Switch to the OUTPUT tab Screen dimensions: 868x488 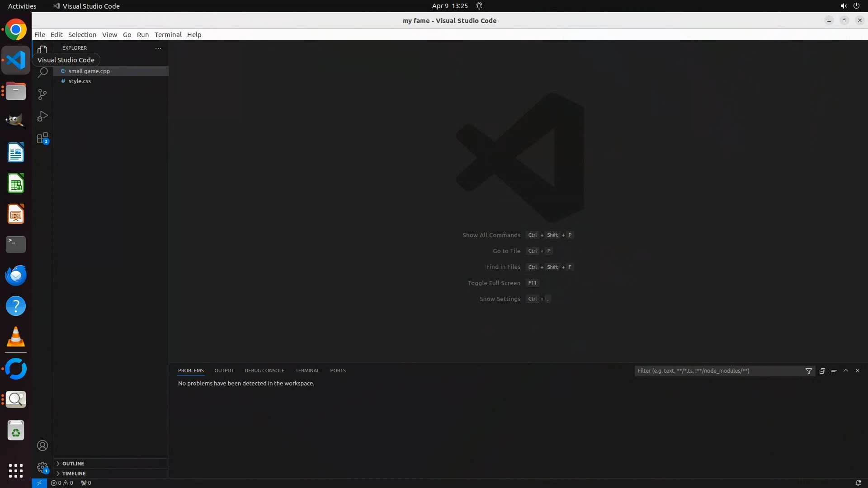pos(224,371)
